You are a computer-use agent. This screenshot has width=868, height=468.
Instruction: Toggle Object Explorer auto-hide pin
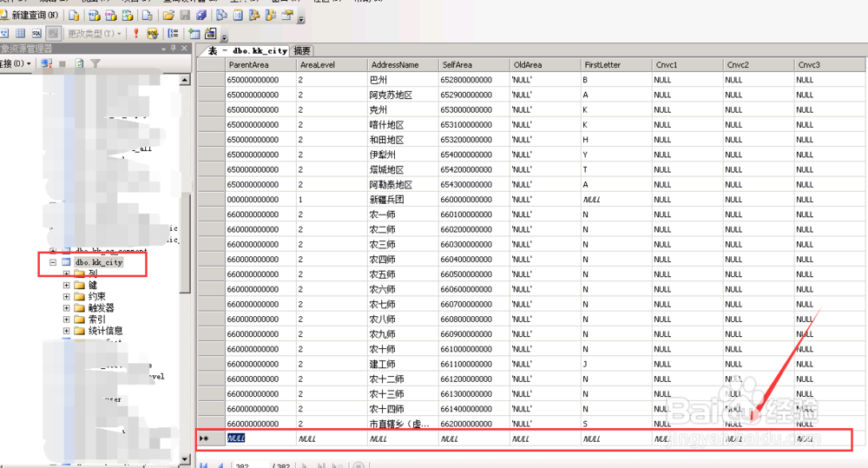[x=174, y=48]
